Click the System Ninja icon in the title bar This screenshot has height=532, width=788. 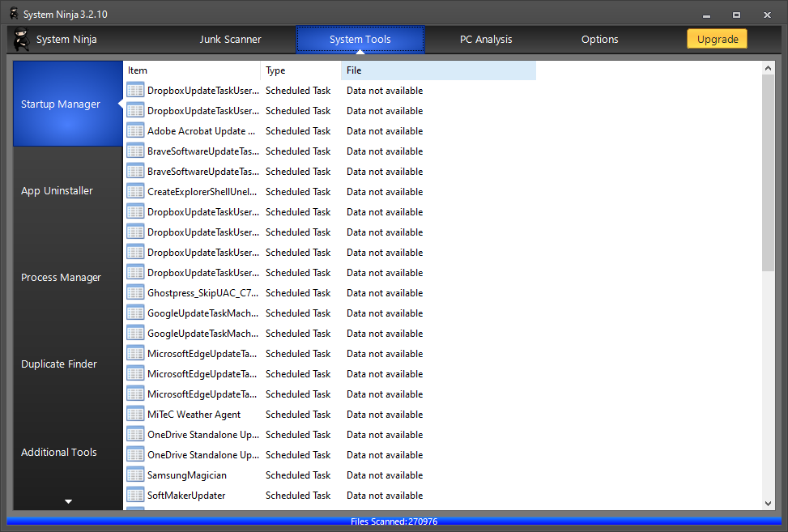pos(14,14)
